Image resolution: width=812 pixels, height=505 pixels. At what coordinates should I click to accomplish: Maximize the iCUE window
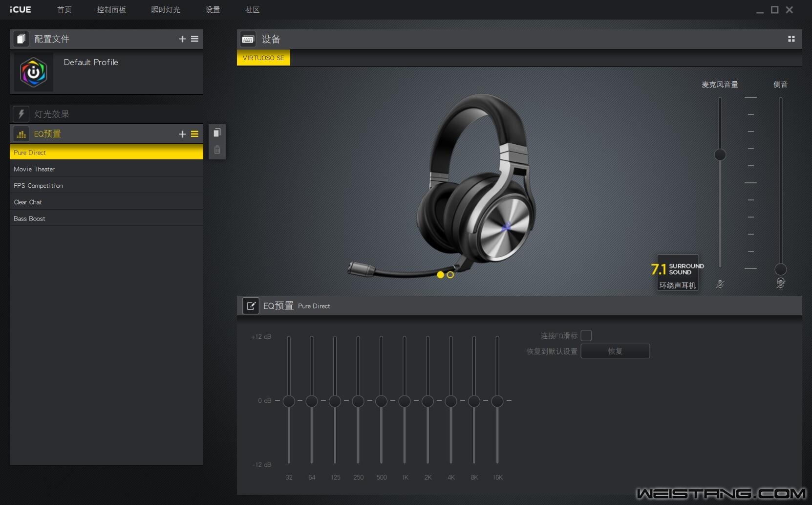pos(774,10)
